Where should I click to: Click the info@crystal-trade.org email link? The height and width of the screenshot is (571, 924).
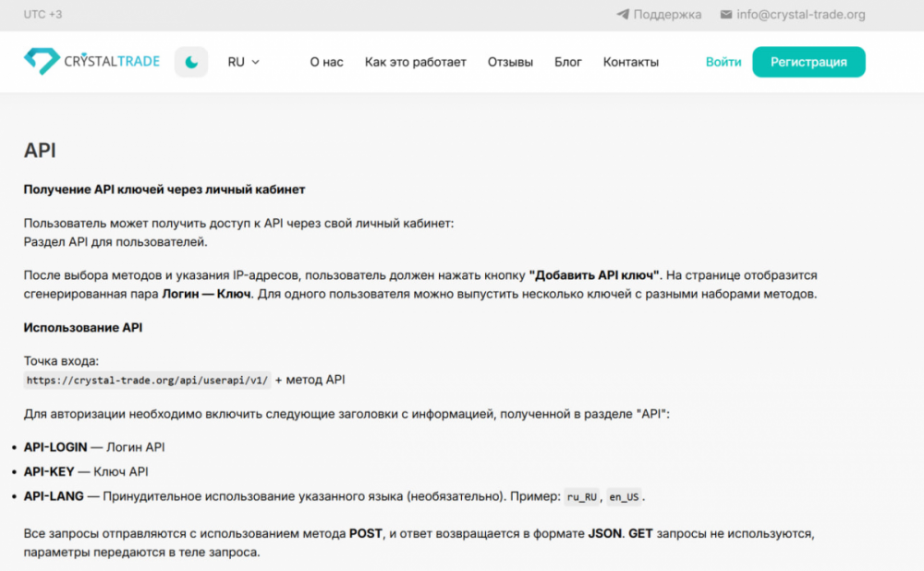coord(800,15)
